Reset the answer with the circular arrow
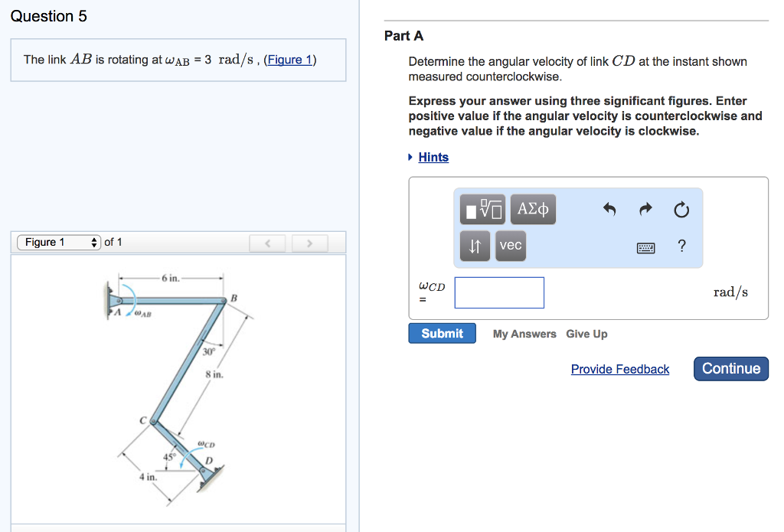 coord(682,209)
